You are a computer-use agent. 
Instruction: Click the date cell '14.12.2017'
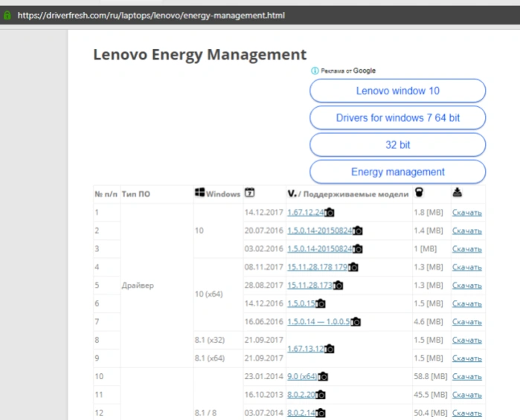point(263,213)
